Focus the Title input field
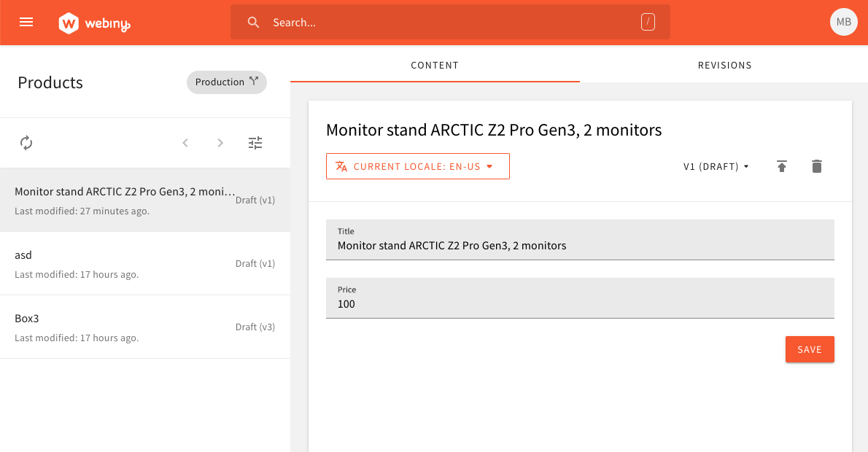868x452 pixels. click(580, 240)
